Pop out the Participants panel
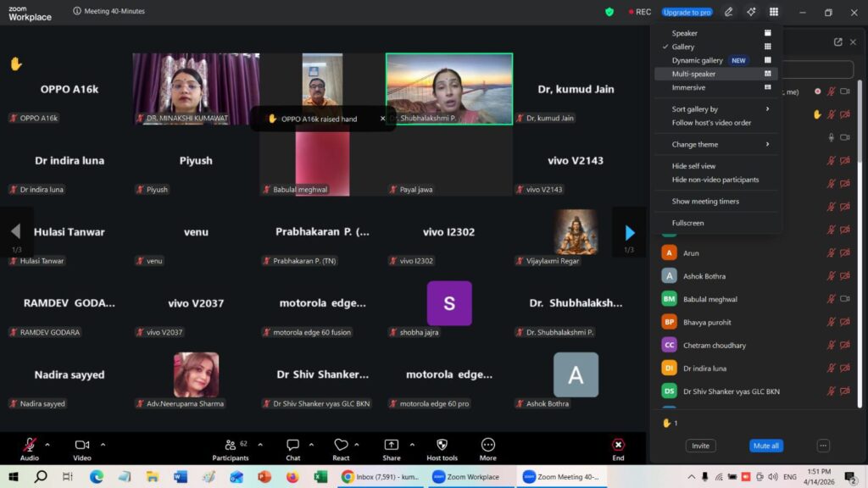The width and height of the screenshot is (868, 488). (837, 42)
